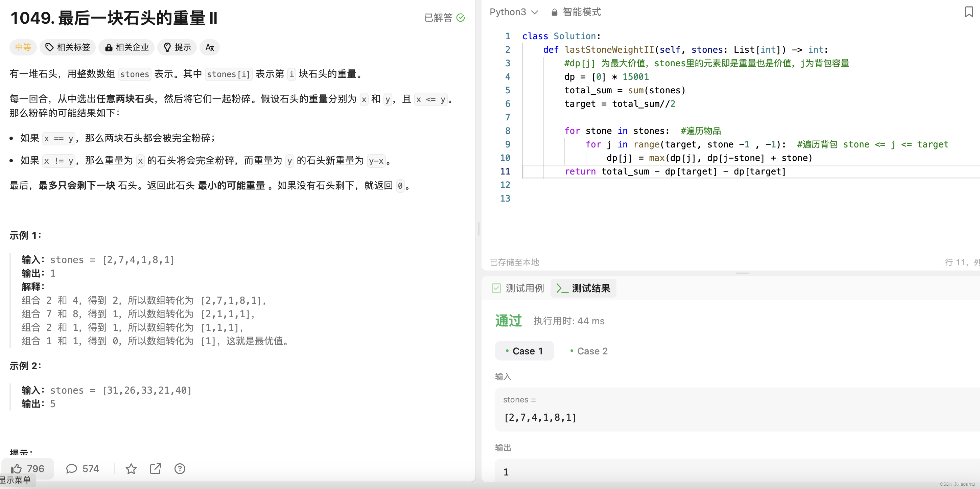Image resolution: width=980 pixels, height=489 pixels.
Task: Favorite the problem with star icon
Action: [x=131, y=468]
